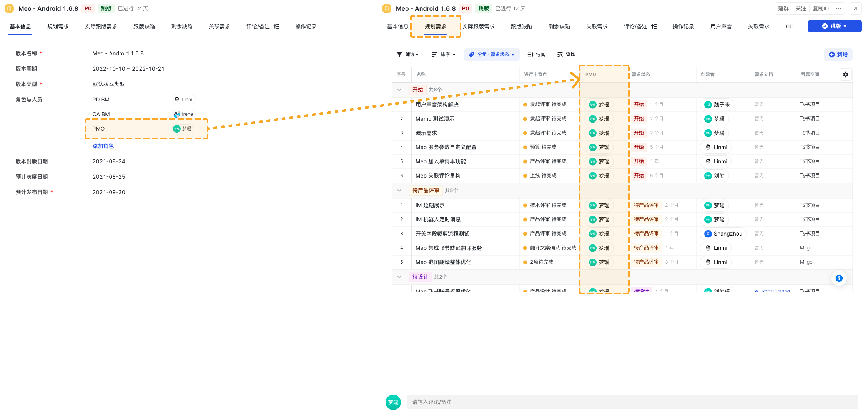Screen dimensions: 868x415
Task: Click the 跳版 status tag in the left header
Action: click(x=106, y=8)
